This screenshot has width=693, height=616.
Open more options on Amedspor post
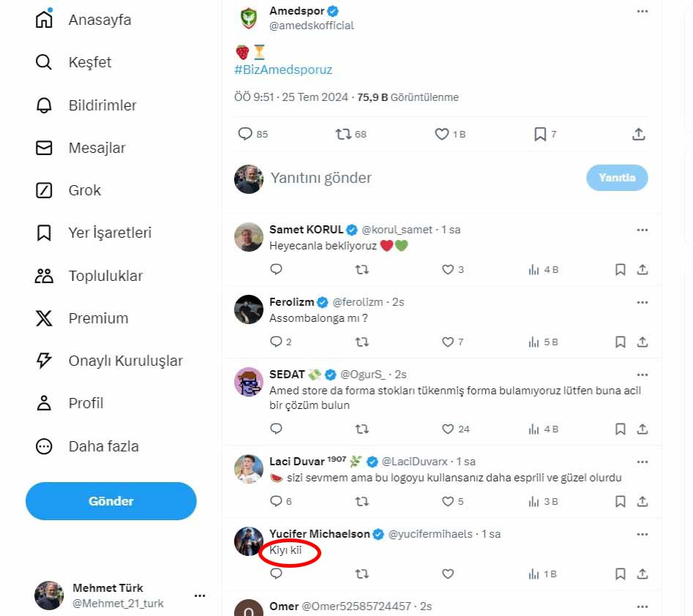642,12
